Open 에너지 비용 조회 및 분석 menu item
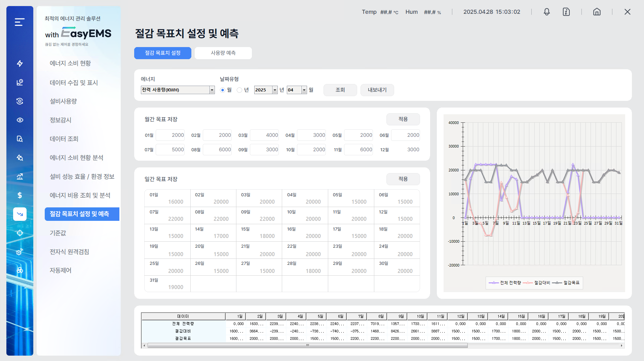This screenshot has width=644, height=361. 80,195
